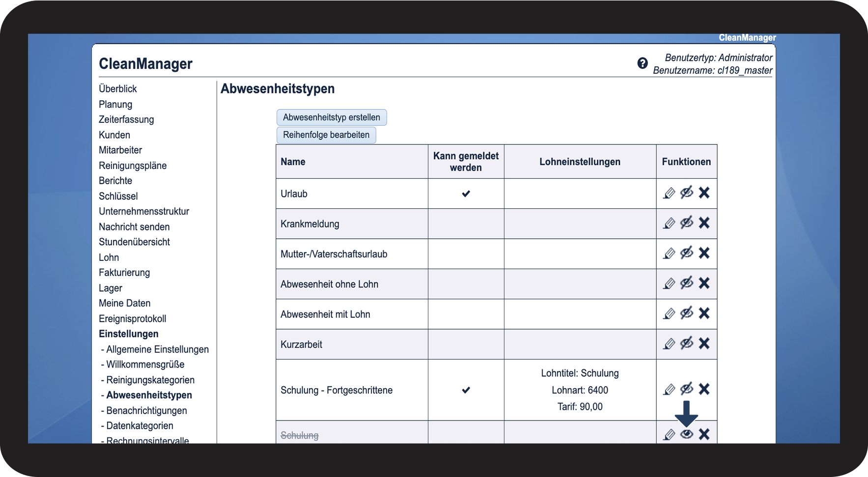Image resolution: width=868 pixels, height=477 pixels.
Task: Edit the Mutter-/Vaterschaftsurlaub entry
Action: [669, 253]
